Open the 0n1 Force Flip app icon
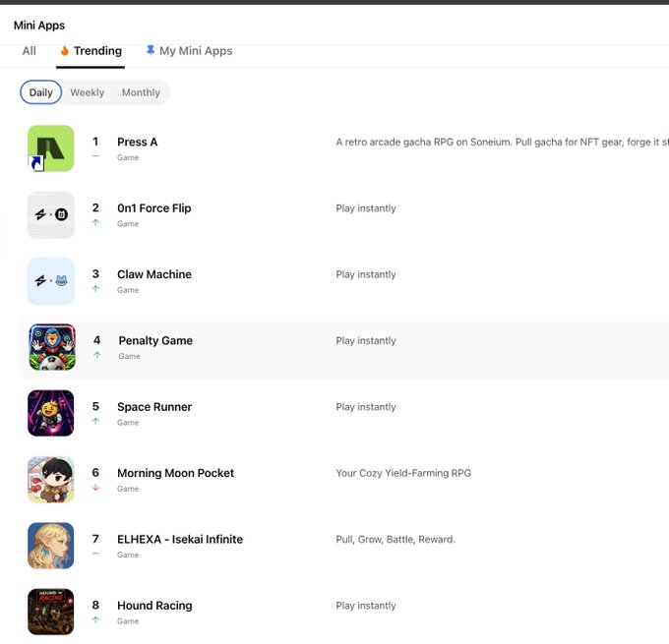 point(51,214)
